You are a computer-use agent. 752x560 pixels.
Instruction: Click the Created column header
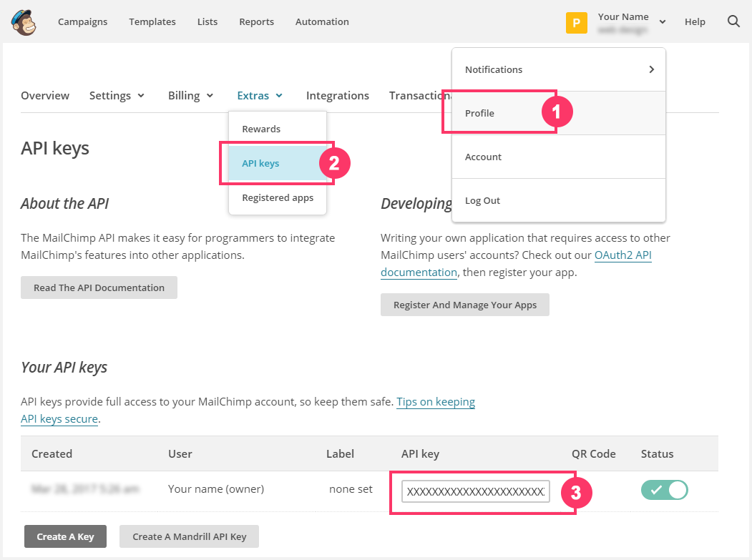tap(52, 453)
